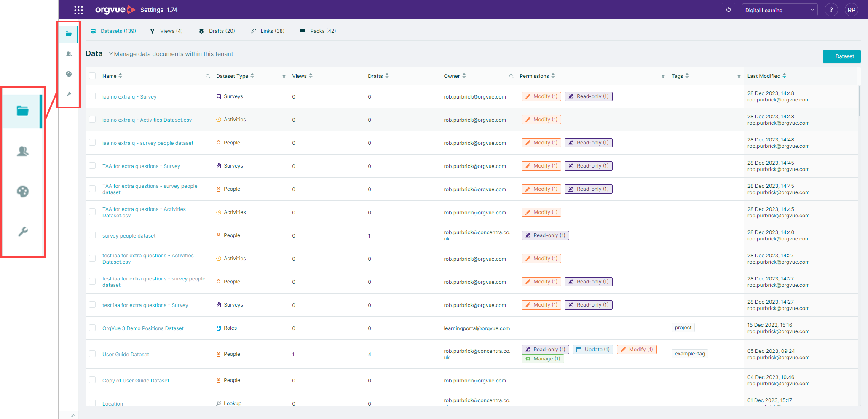This screenshot has height=419, width=868.
Task: Check the box for User Guide Dataset
Action: coord(92,354)
